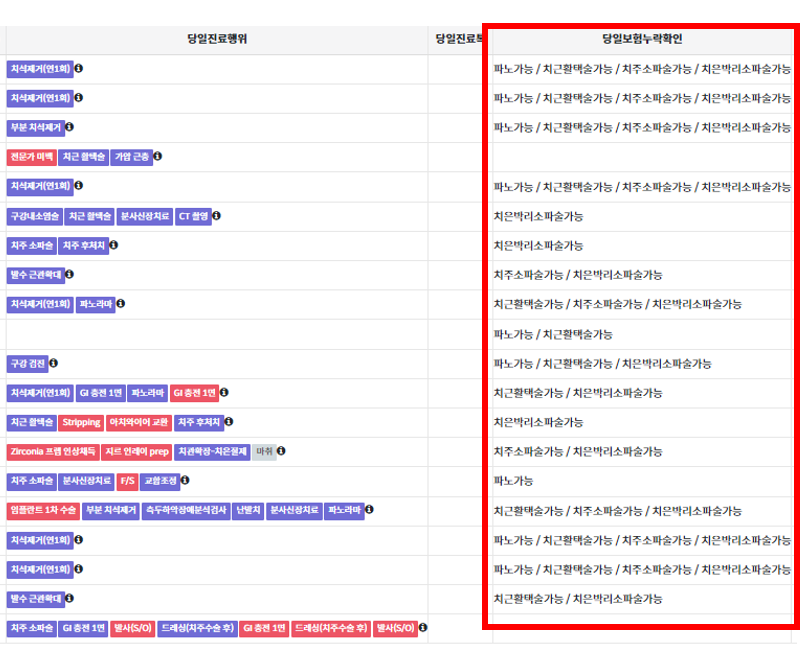
Task: Open info icon next to 마취 tag
Action: click(x=281, y=452)
